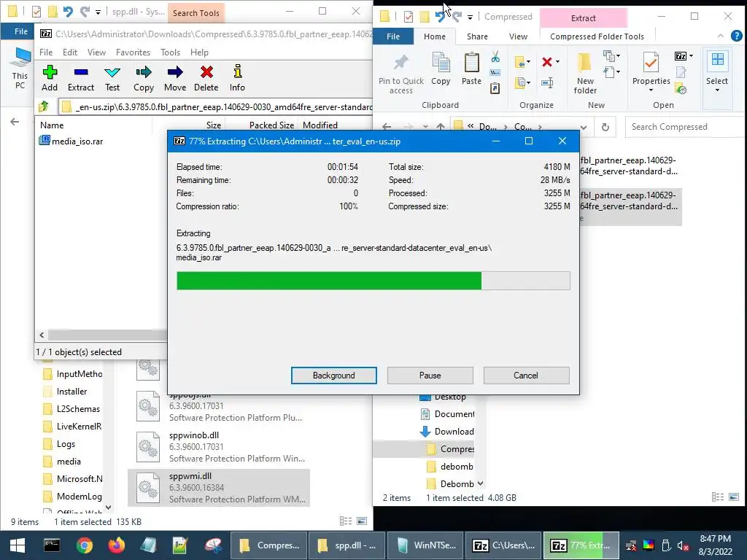Pause the extraction
The height and width of the screenshot is (560, 747).
click(x=430, y=376)
